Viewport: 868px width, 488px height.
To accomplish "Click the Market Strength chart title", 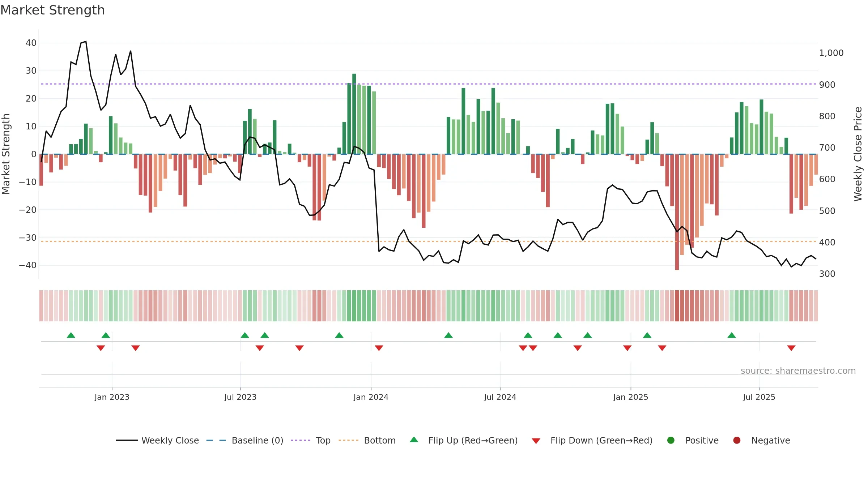I will [53, 10].
